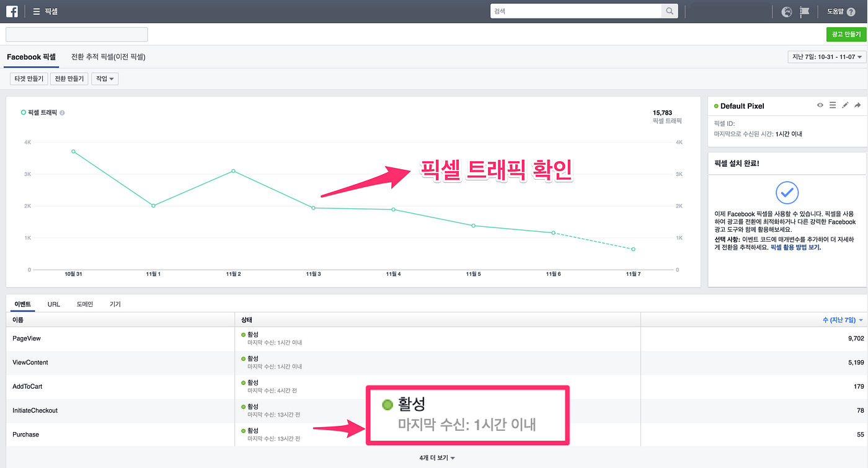The height and width of the screenshot is (468, 868).
Task: Select the URL tab
Action: 54,304
